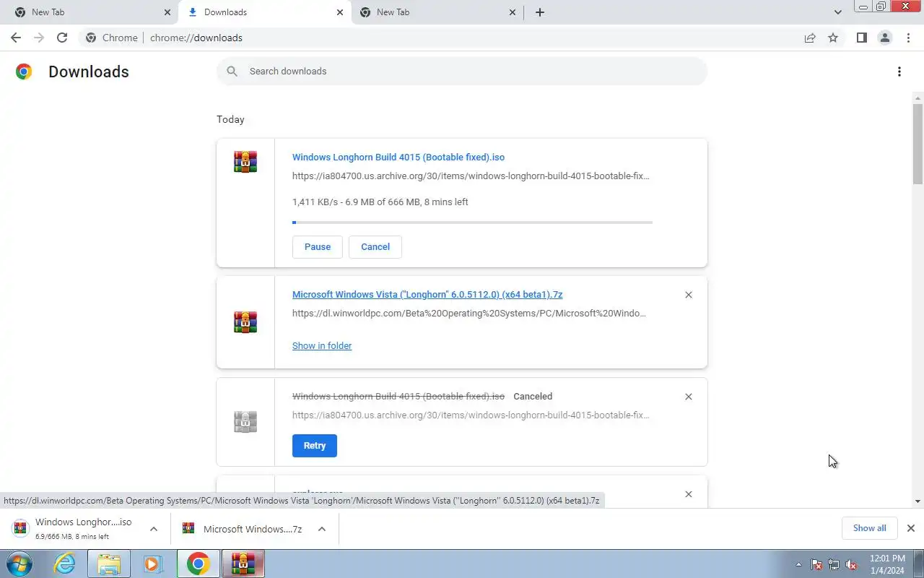Click the canceled Longhorn iso archive.org URL
This screenshot has width=924, height=578.
pyautogui.click(x=471, y=415)
